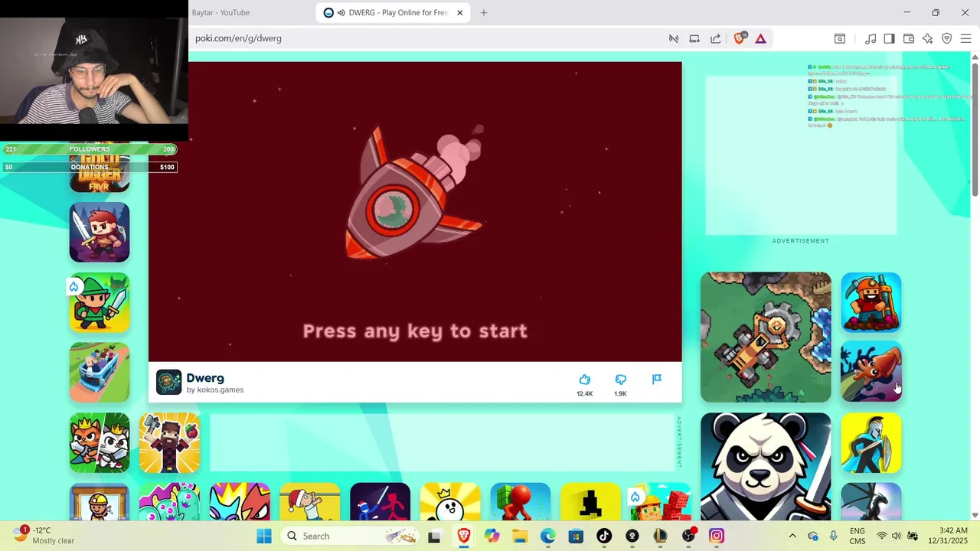The width and height of the screenshot is (980, 551).
Task: Open the two crowned cats game thumbnail
Action: 100,443
